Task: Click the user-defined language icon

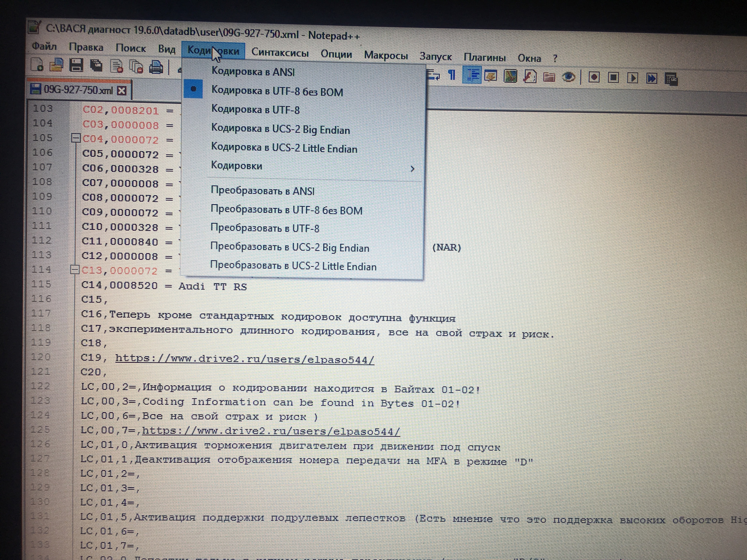Action: [x=491, y=76]
